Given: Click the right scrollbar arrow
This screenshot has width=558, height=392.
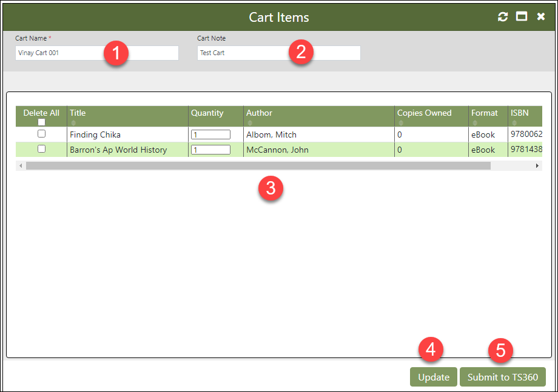Looking at the screenshot, I should [x=537, y=165].
